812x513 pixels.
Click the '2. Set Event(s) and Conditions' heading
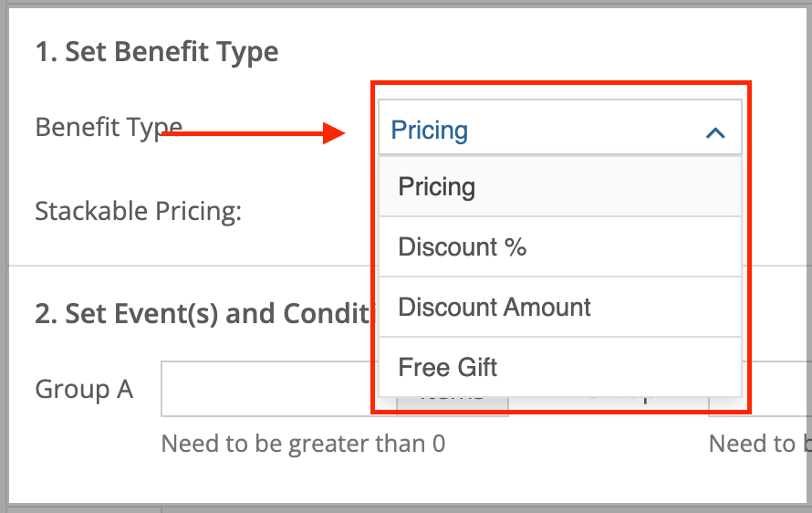203,313
